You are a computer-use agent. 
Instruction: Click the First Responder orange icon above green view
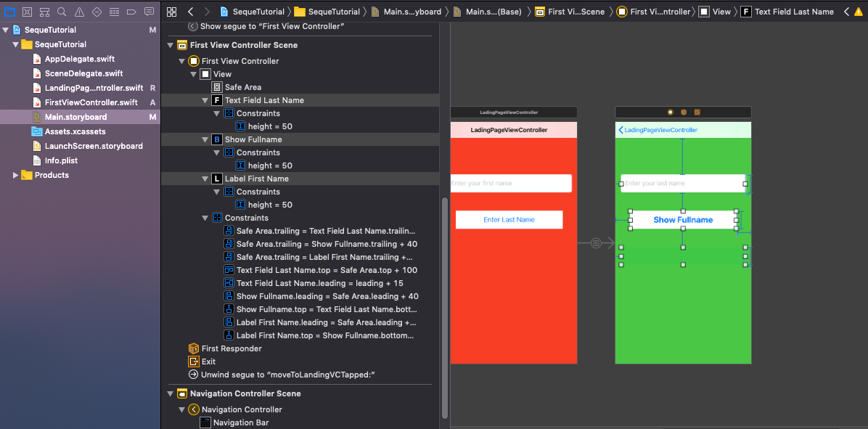tap(683, 111)
